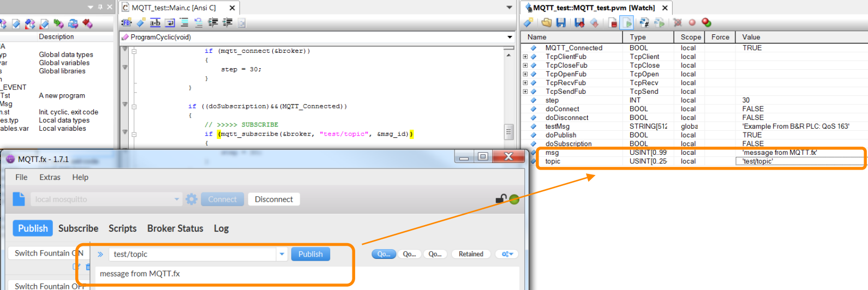
Task: Expand the TcpClientFub variable tree node
Action: coord(525,57)
